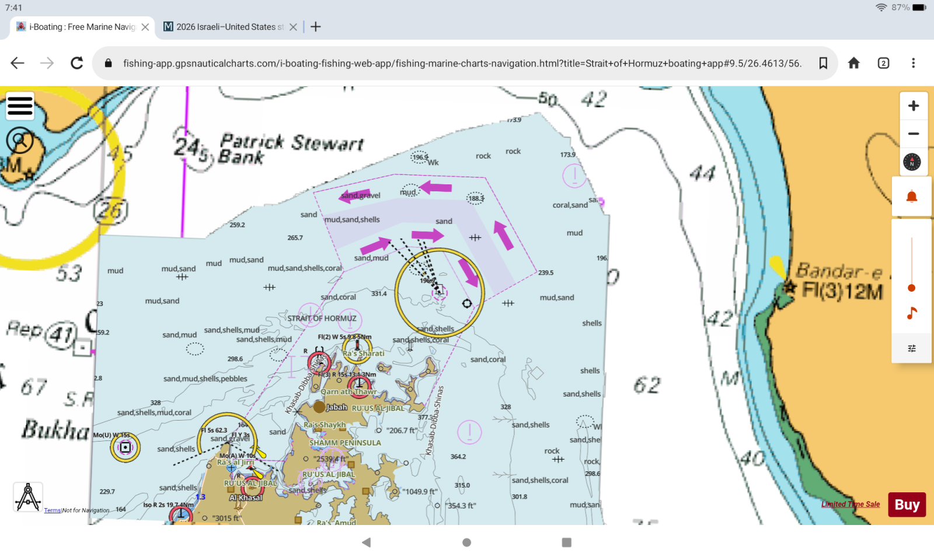Select the measure distance tool

tap(27, 496)
